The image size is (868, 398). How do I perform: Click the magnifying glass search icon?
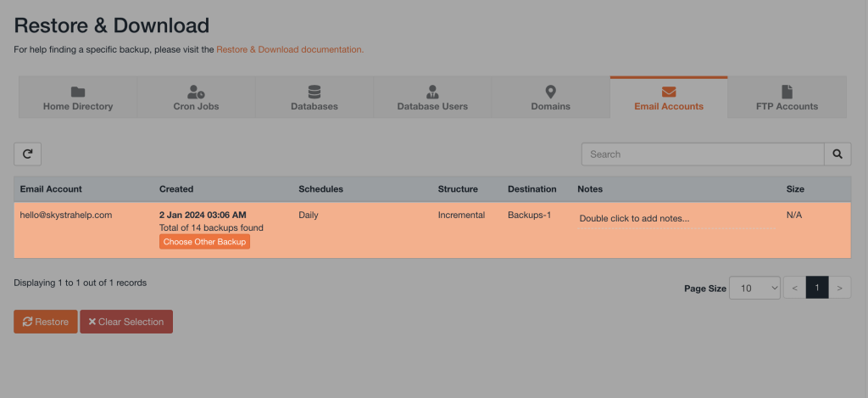[x=837, y=154]
